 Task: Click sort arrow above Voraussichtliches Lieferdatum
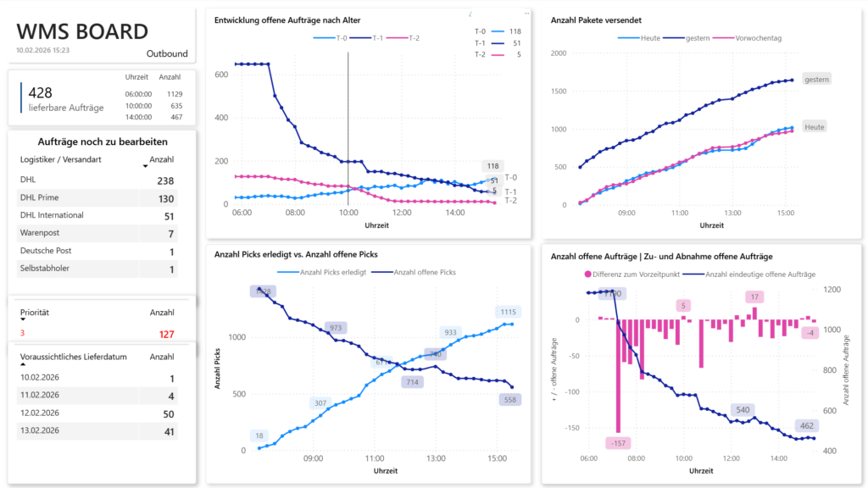pyautogui.click(x=23, y=363)
